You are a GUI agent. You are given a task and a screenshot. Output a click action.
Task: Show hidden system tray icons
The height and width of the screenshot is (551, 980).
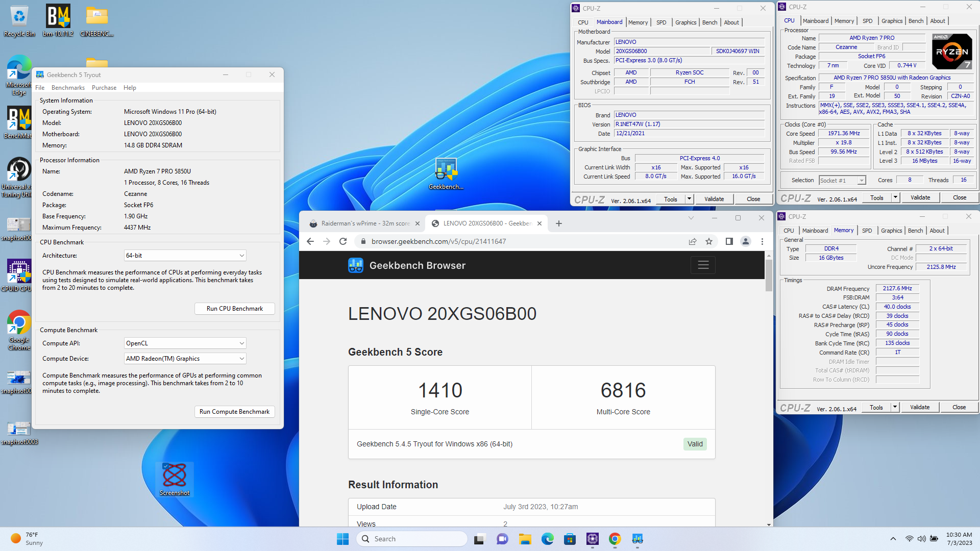pyautogui.click(x=893, y=539)
